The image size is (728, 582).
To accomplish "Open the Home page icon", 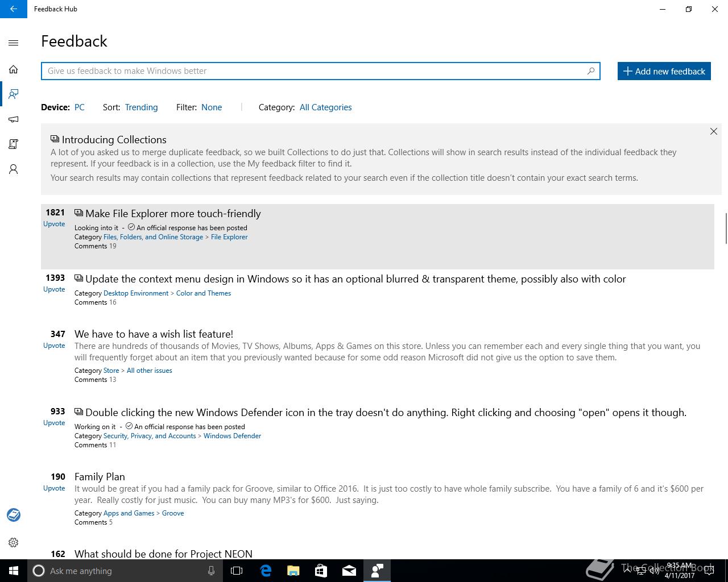I will 14,69.
